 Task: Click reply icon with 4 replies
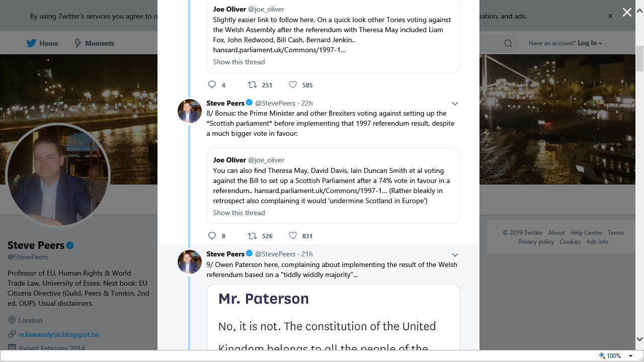[x=212, y=85]
